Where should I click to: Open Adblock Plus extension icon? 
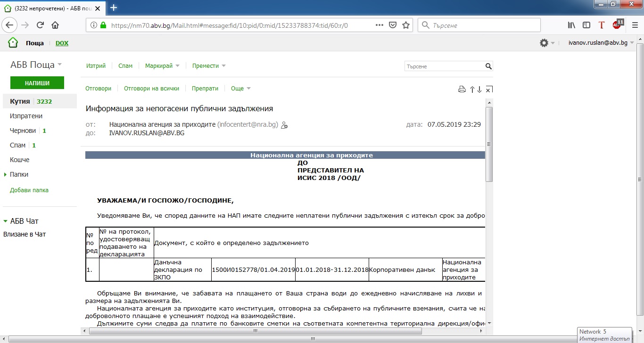click(x=618, y=24)
